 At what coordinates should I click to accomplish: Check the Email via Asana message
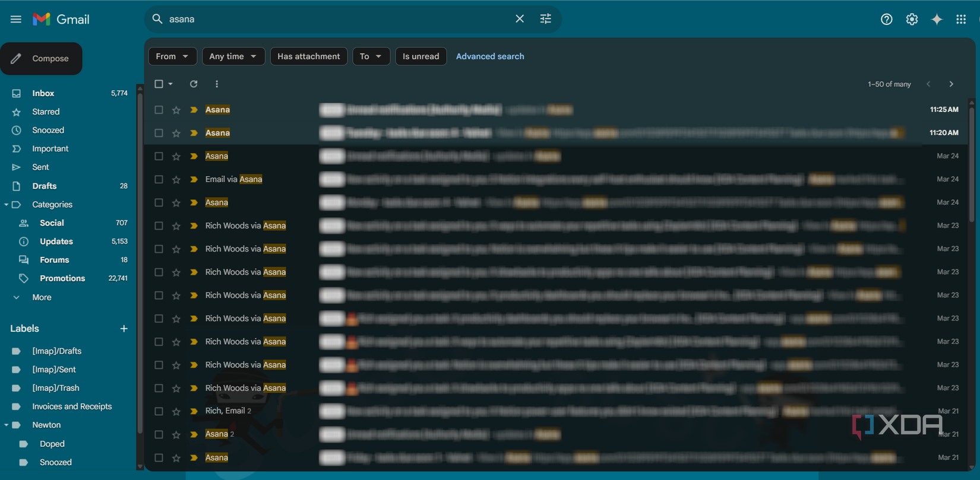[159, 179]
